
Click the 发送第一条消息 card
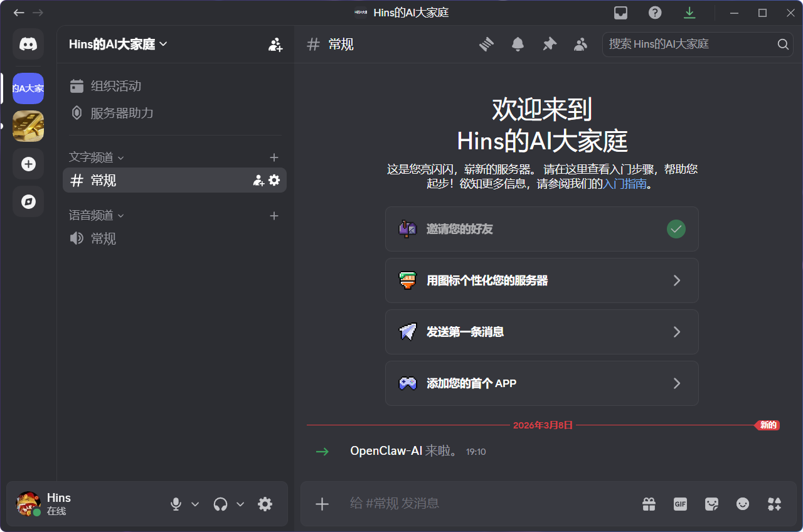(x=542, y=332)
